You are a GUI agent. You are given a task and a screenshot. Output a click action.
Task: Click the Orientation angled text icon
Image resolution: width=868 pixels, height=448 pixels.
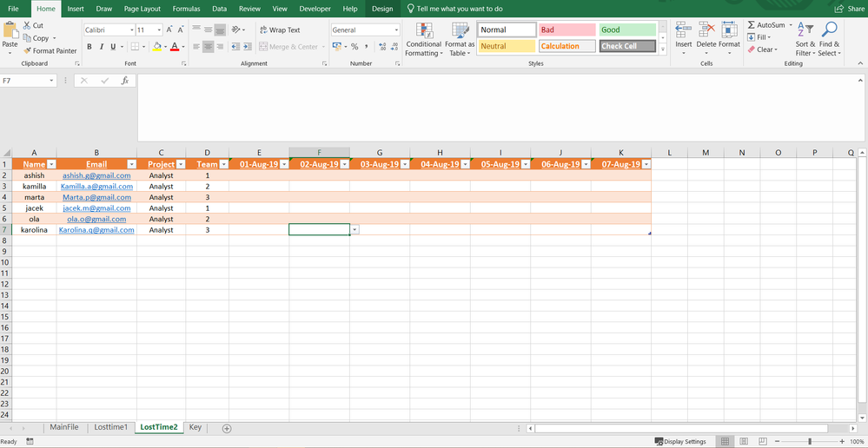tap(235, 30)
